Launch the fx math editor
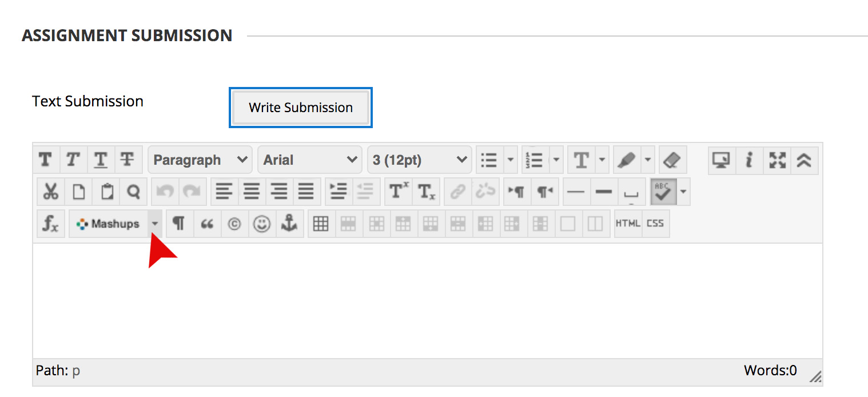 [x=50, y=224]
